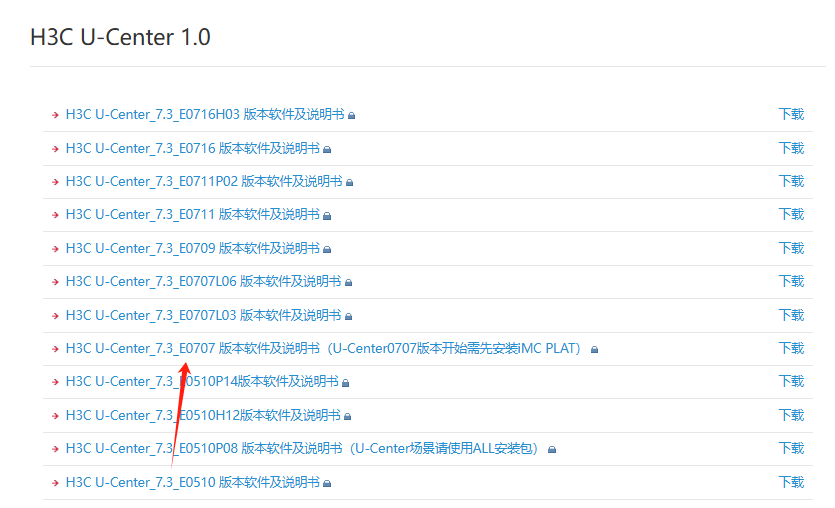The width and height of the screenshot is (835, 508).
Task: Open H3C U-Center_7.3_E0707L03 software link
Action: 203,315
